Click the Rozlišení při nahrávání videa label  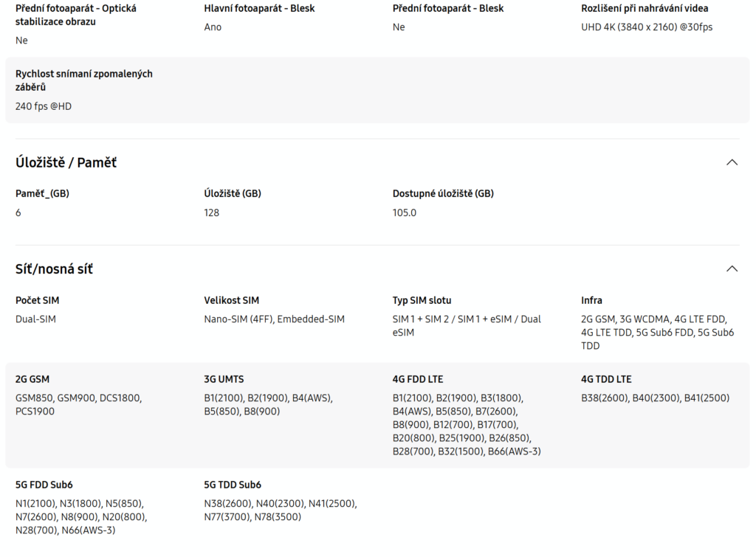(x=645, y=9)
